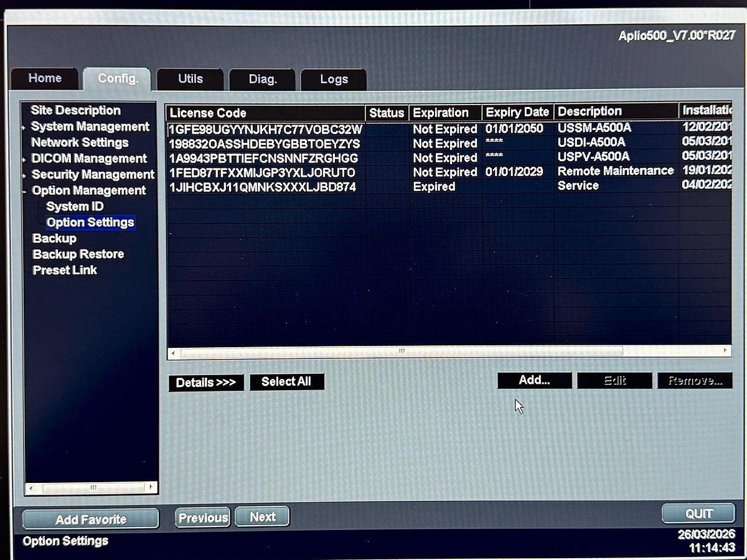The height and width of the screenshot is (560, 747).
Task: Open Site Description settings
Action: point(76,110)
